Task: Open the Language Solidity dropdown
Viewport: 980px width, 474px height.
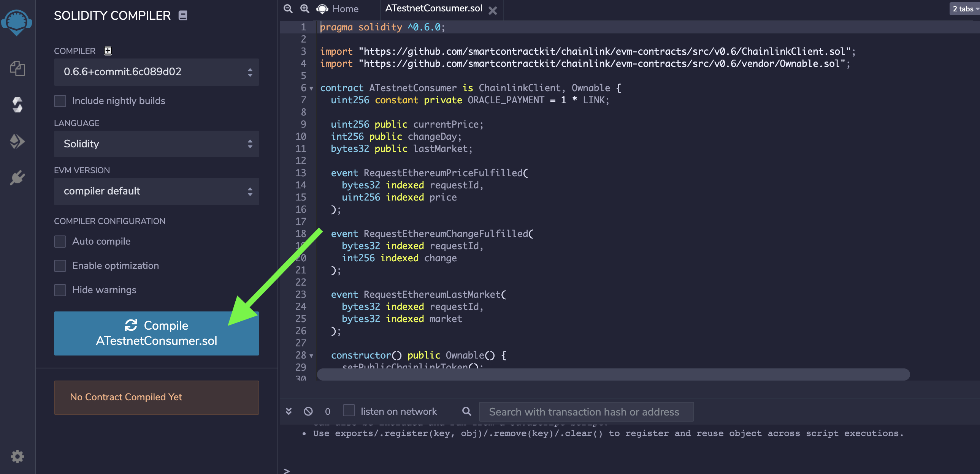Action: pyautogui.click(x=156, y=144)
